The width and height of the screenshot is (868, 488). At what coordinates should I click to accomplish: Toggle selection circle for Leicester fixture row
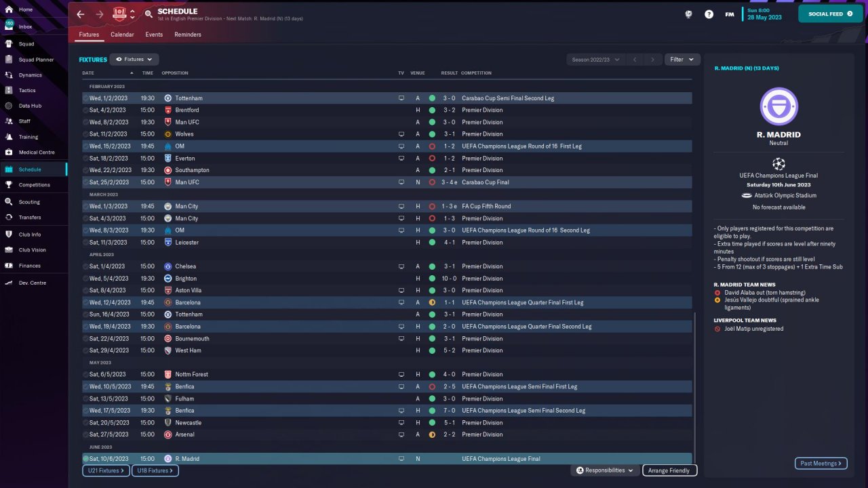pyautogui.click(x=86, y=242)
